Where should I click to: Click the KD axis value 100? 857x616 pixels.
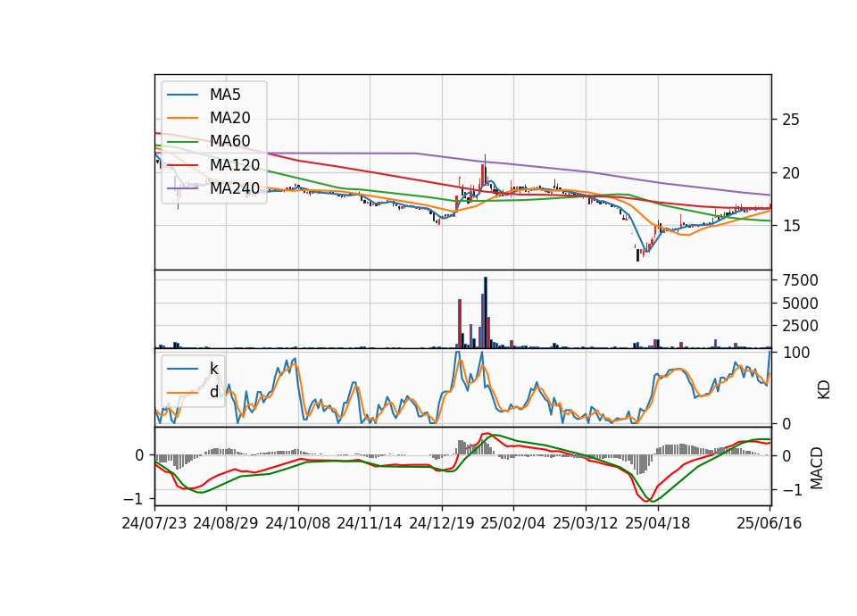pos(796,353)
